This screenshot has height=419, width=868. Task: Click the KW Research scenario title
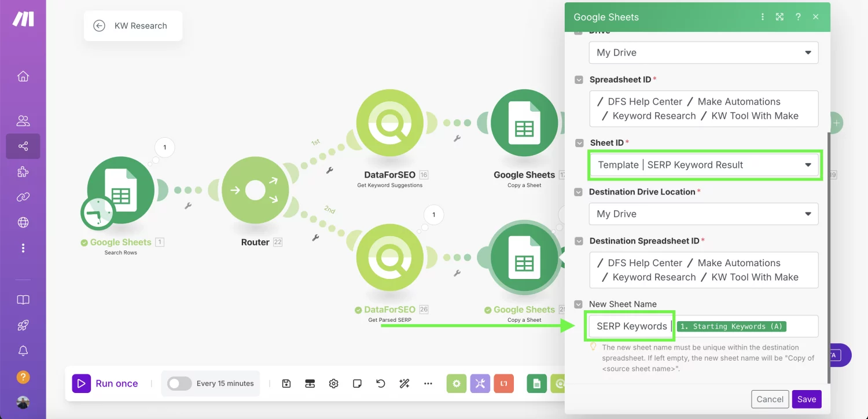point(141,25)
